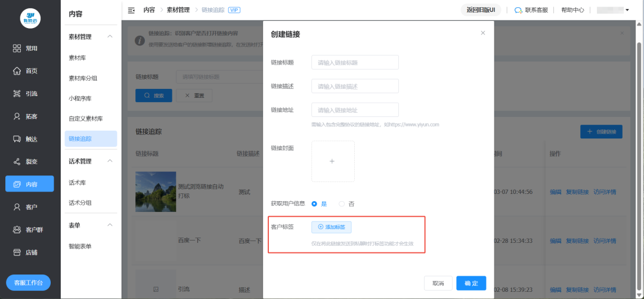Open the 拓客 sidebar icon
This screenshot has width=644, height=299.
pos(17,116)
